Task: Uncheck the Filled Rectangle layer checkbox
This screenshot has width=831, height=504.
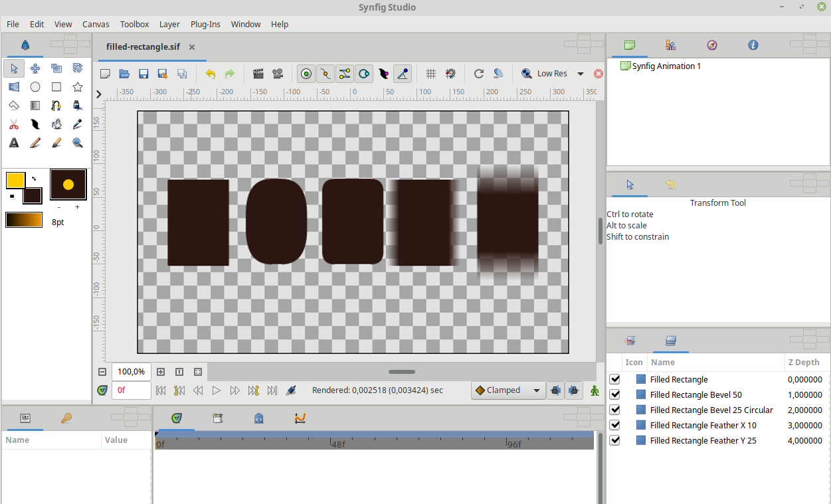Action: 614,379
